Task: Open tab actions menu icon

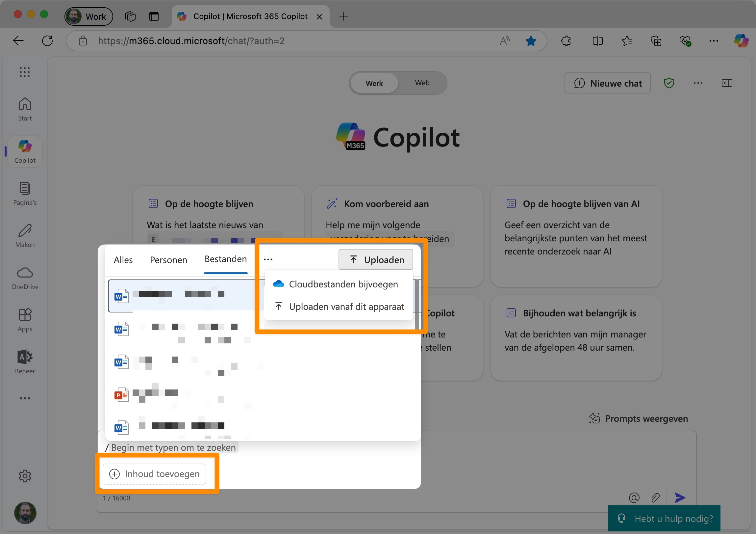Action: tap(154, 16)
